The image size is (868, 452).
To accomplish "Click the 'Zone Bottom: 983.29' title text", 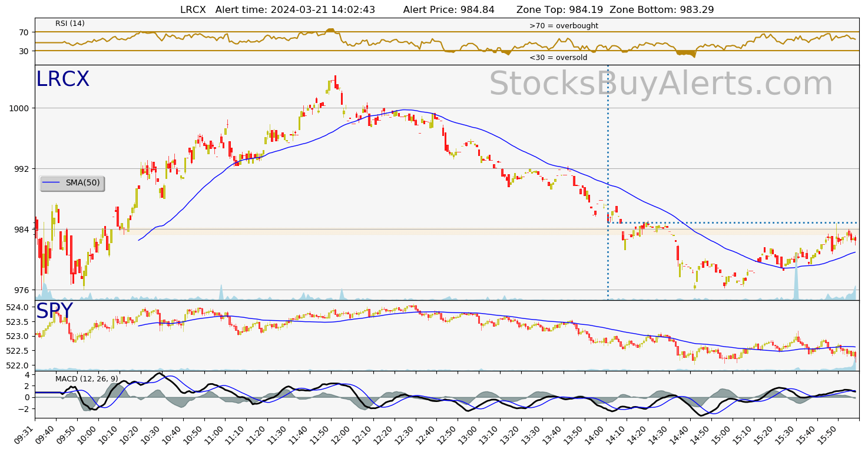I will point(662,9).
